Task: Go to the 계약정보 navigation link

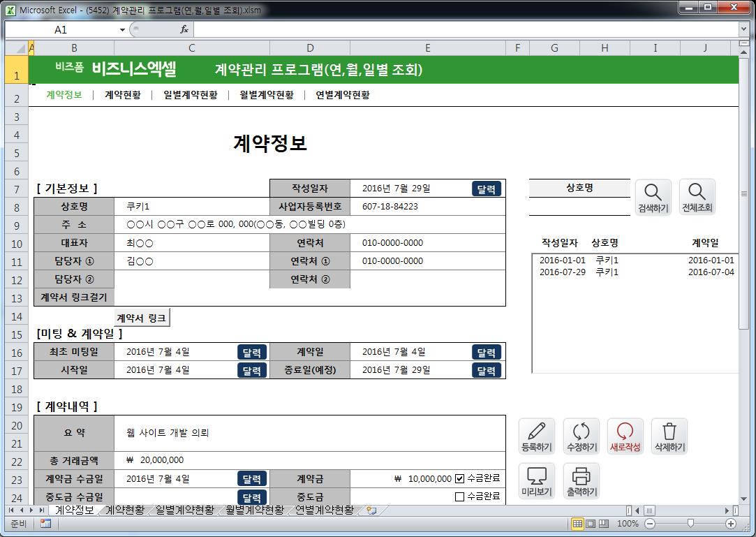Action: coord(64,94)
